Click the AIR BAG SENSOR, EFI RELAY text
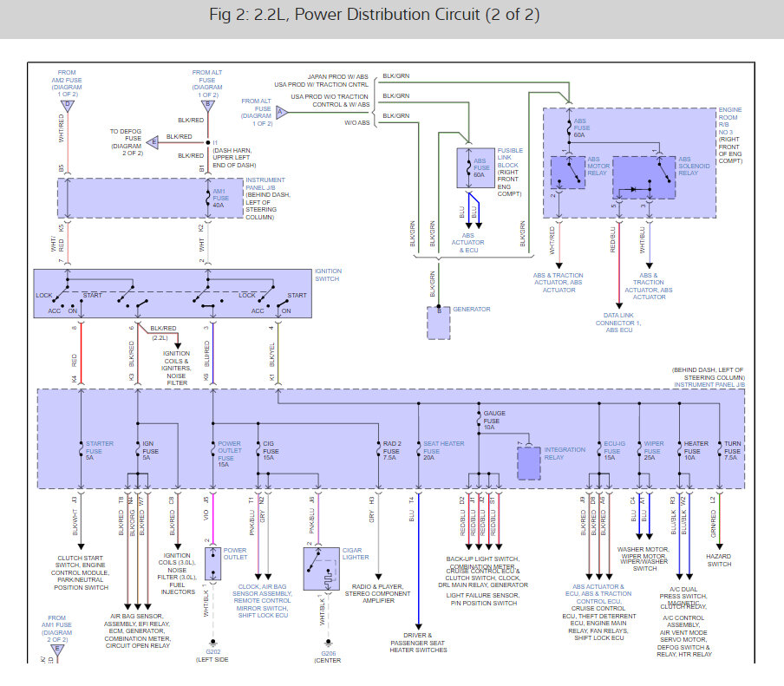 coord(137,631)
